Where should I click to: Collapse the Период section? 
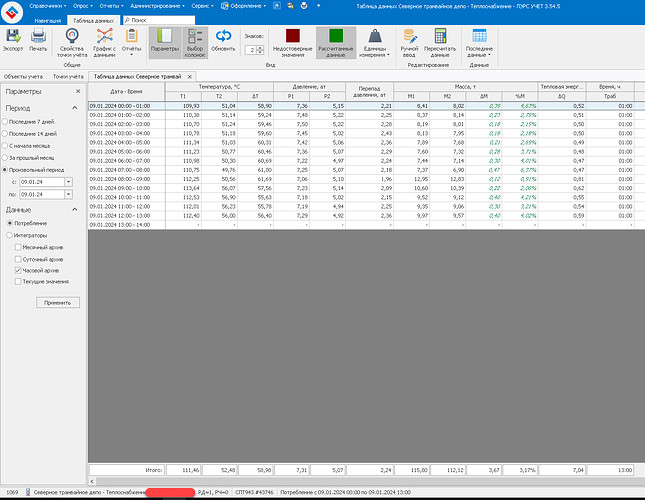pos(74,108)
